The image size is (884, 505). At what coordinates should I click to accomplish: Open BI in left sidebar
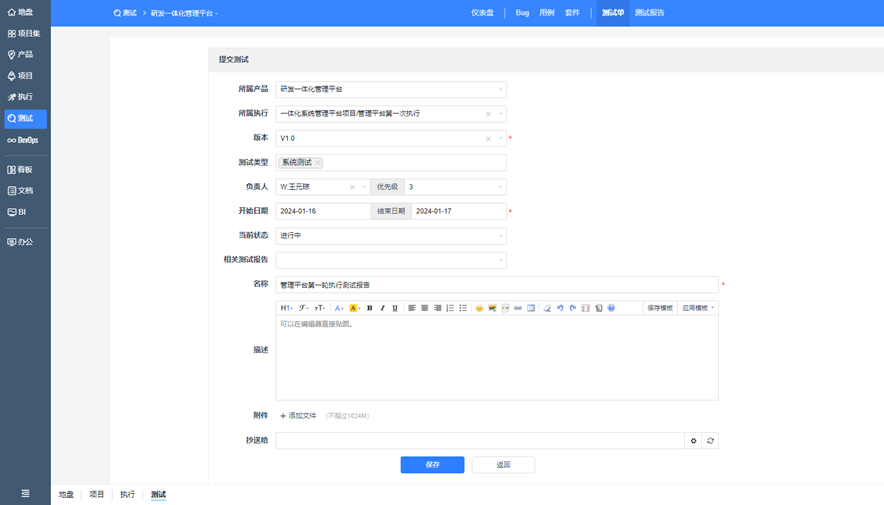pyautogui.click(x=17, y=212)
